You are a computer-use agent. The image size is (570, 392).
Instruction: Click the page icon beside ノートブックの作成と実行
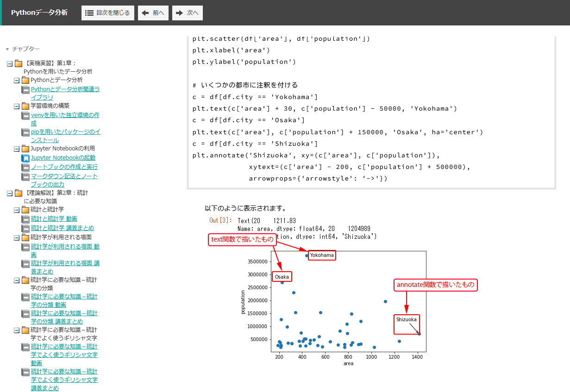25,167
